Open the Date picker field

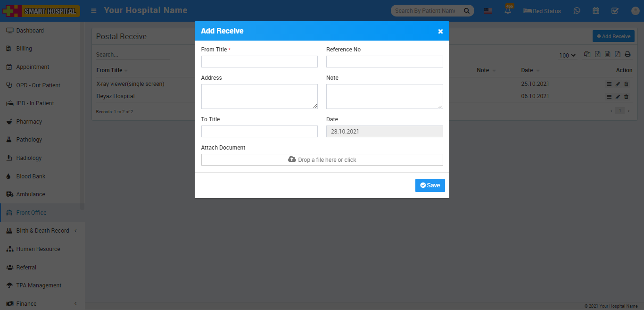tap(384, 132)
